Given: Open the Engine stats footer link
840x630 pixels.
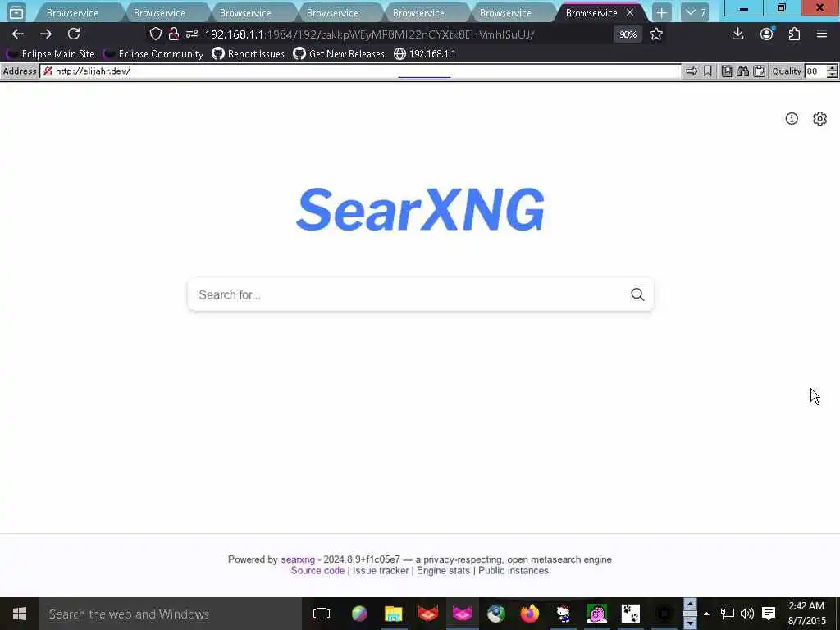Looking at the screenshot, I should [x=443, y=571].
